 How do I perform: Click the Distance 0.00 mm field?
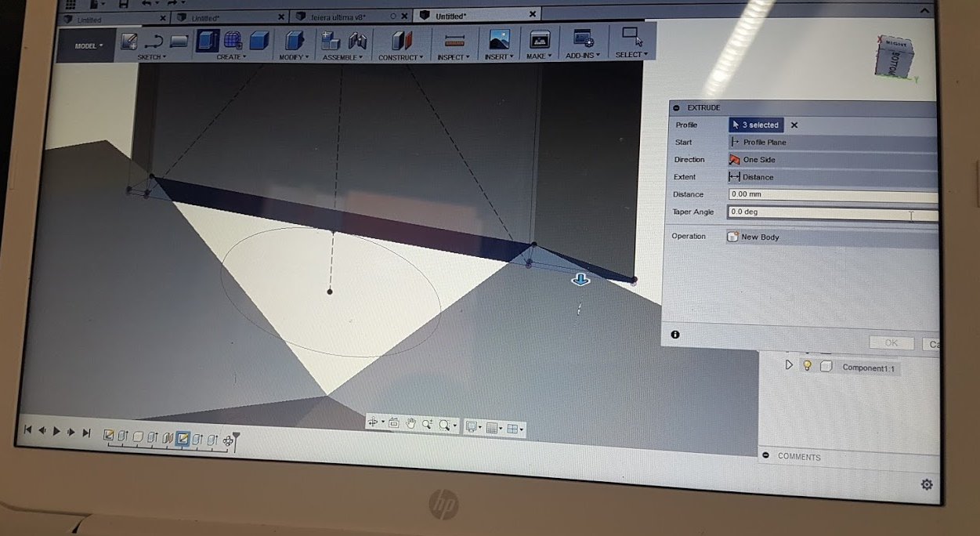[x=833, y=194]
